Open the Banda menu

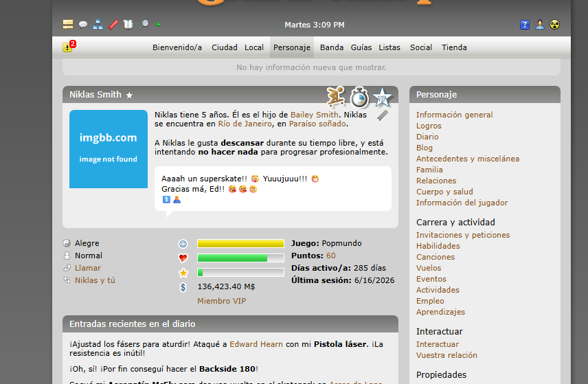point(332,47)
